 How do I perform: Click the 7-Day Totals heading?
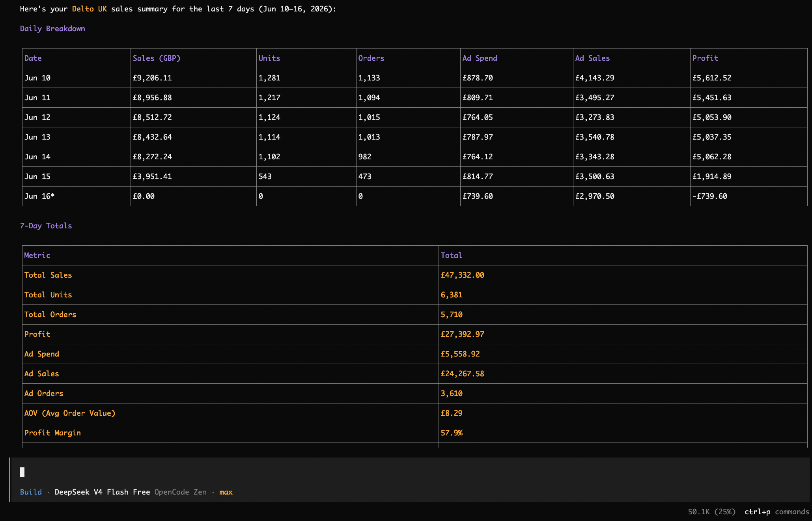tap(46, 226)
